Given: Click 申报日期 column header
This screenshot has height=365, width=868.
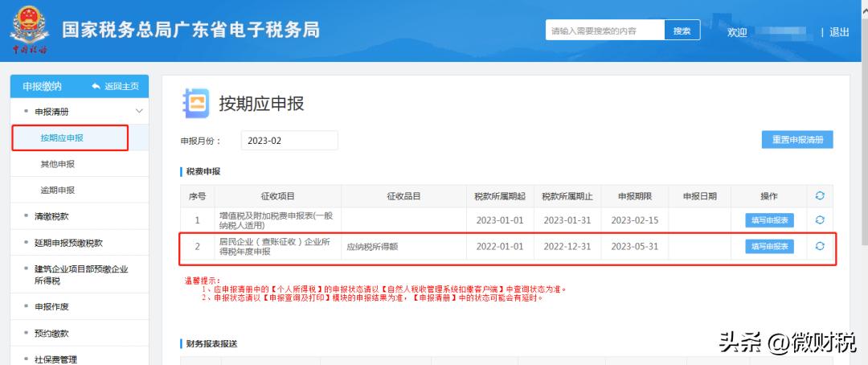Looking at the screenshot, I should click(699, 196).
